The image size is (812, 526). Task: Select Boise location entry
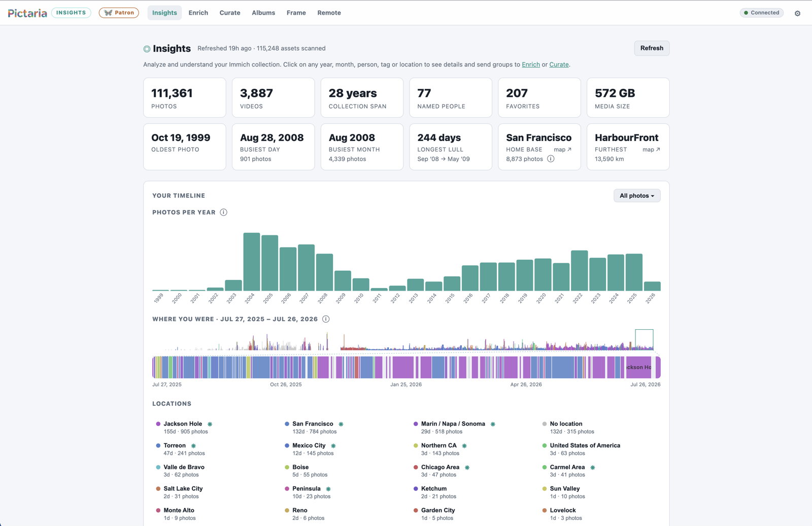307,471
